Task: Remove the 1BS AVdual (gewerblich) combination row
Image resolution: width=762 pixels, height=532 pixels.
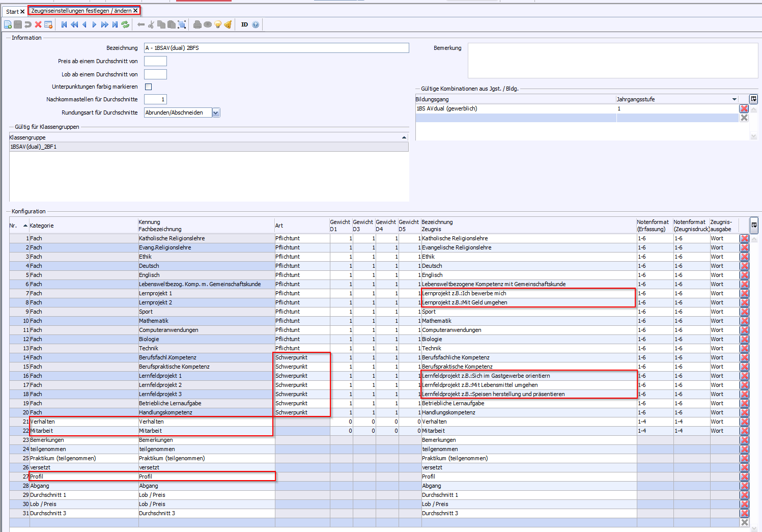Action: tap(744, 108)
